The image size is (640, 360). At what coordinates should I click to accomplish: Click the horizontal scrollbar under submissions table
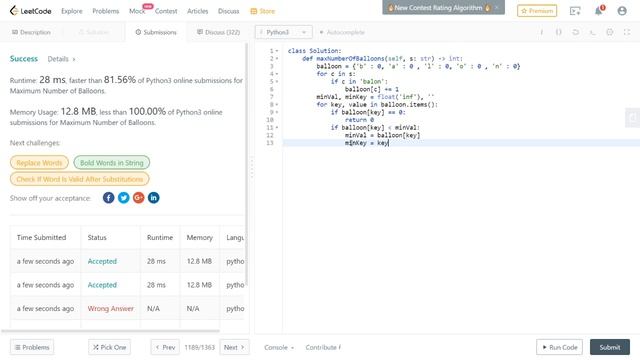tap(110, 331)
